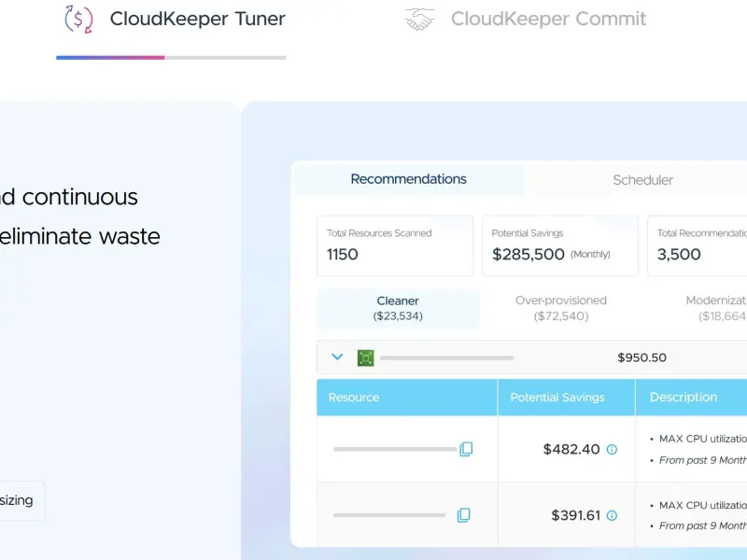Click the $950.50 group total
Screen dimensions: 747x560
[641, 357]
